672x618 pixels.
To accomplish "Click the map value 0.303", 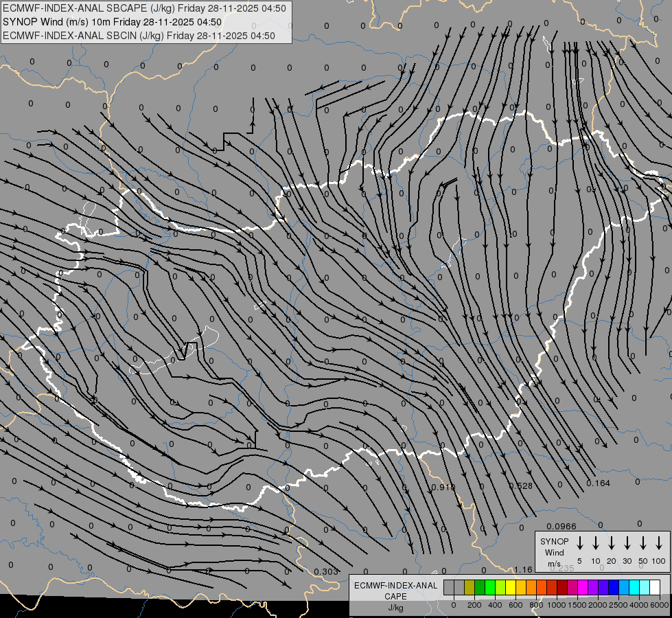I will tap(326, 572).
